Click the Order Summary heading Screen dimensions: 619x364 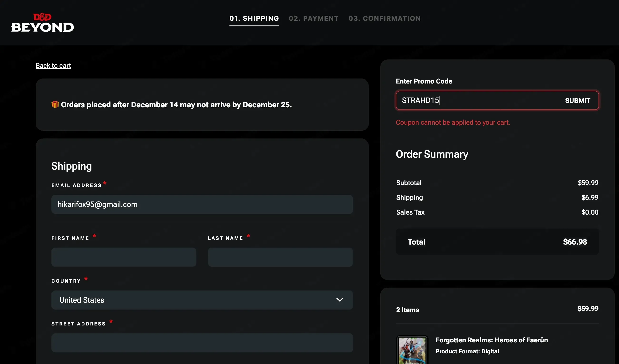tap(432, 154)
